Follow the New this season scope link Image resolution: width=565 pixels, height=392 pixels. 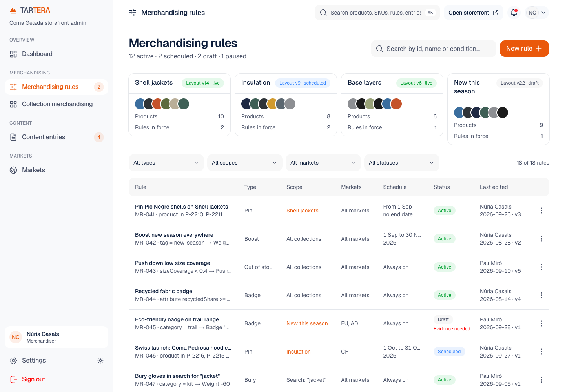pos(307,323)
